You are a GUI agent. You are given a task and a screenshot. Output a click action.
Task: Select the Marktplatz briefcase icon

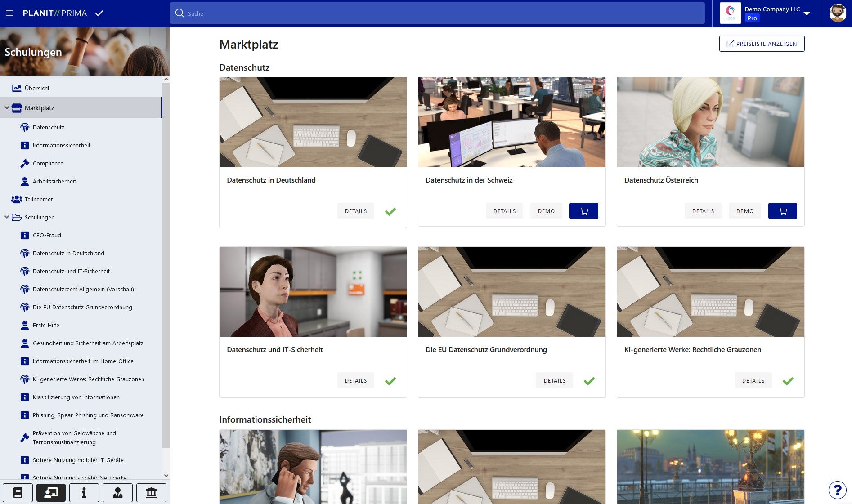point(17,108)
